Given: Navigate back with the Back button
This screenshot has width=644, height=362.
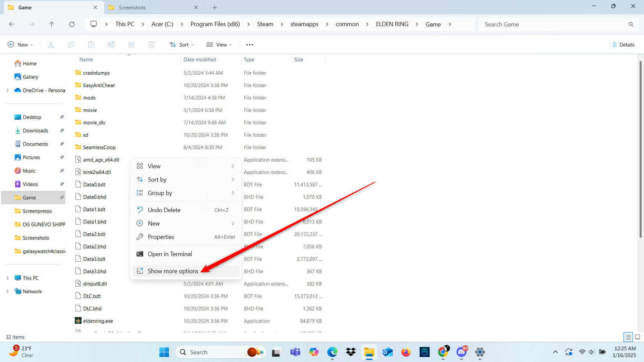Looking at the screenshot, I should (x=12, y=24).
